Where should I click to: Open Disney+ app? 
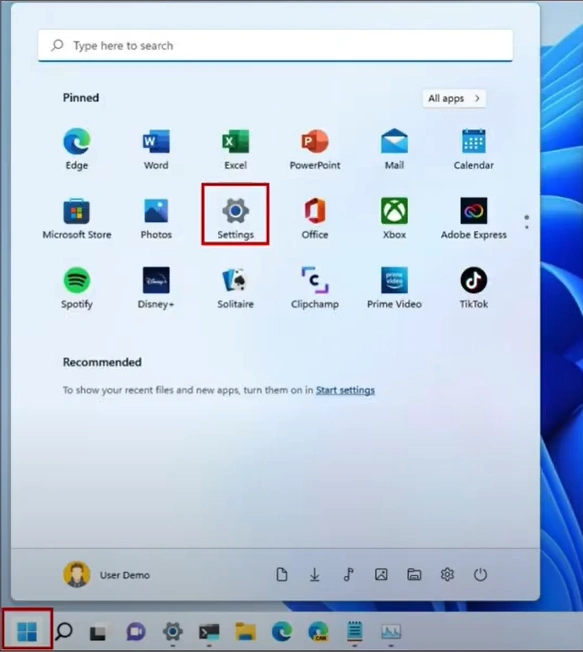pos(156,288)
